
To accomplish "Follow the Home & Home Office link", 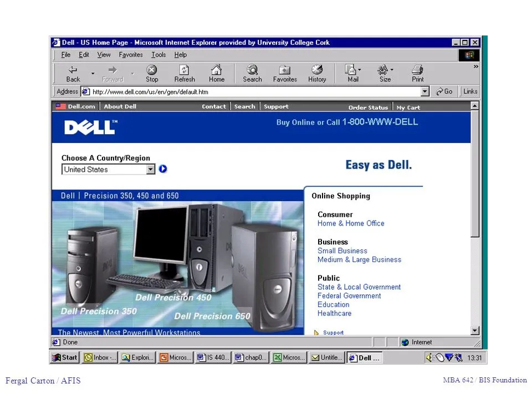I will point(351,223).
